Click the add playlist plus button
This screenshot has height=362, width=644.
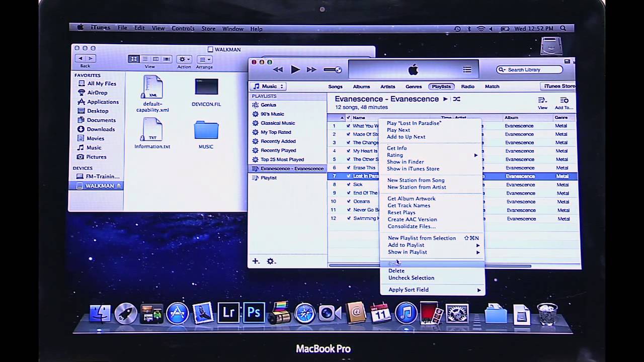[x=256, y=261]
